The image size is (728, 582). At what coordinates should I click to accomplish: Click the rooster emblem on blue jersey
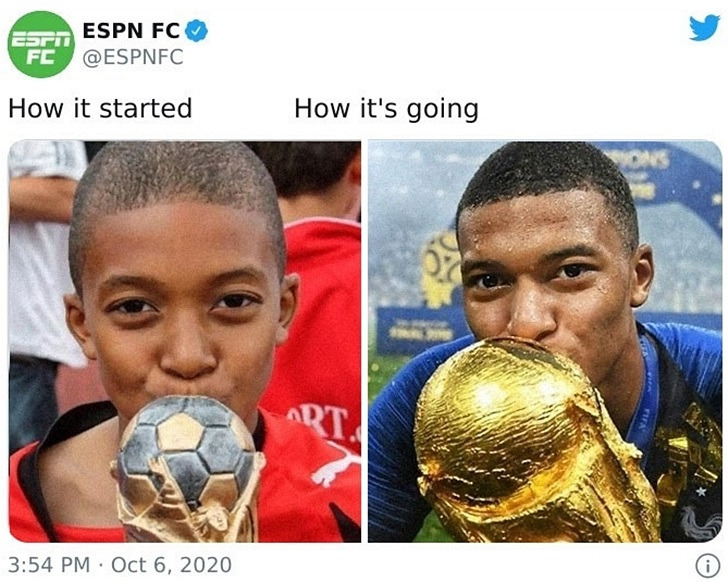pos(700,524)
